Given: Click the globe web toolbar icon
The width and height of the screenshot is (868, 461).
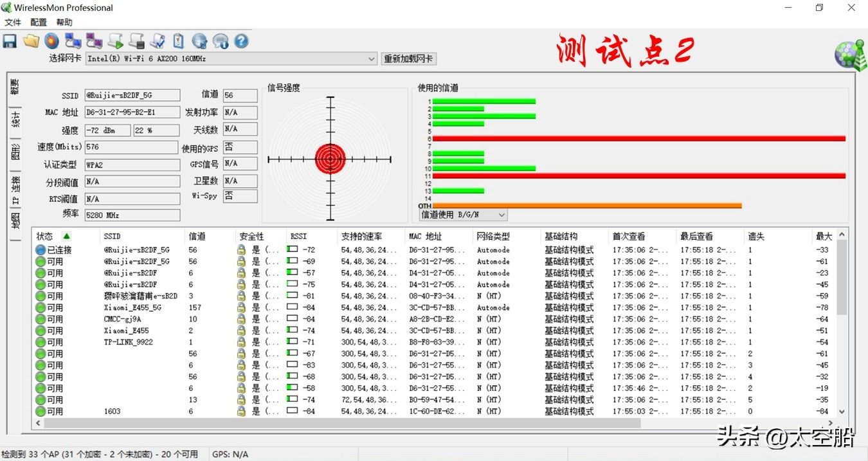Looking at the screenshot, I should coord(199,42).
